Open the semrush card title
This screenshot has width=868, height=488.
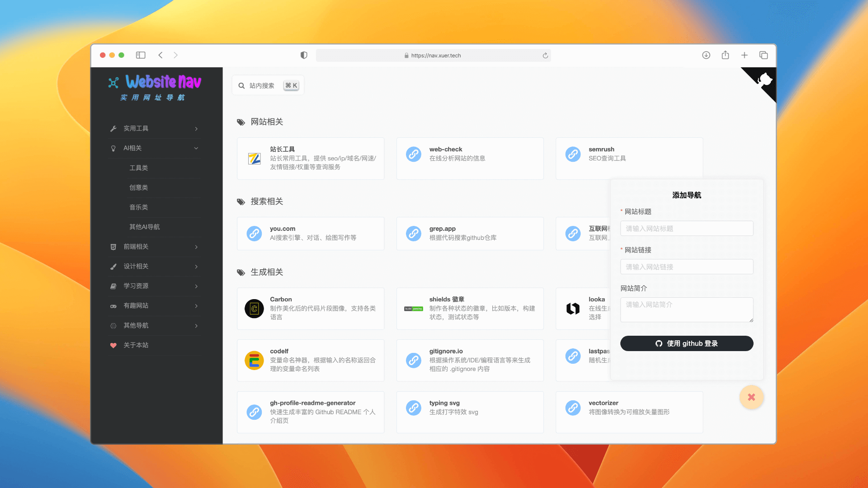tap(601, 149)
